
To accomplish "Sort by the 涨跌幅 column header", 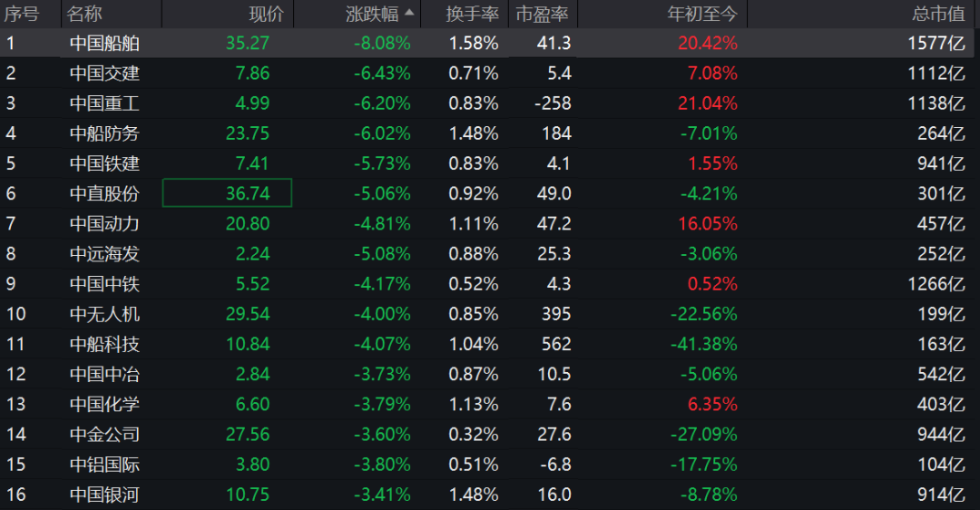I will pyautogui.click(x=372, y=14).
